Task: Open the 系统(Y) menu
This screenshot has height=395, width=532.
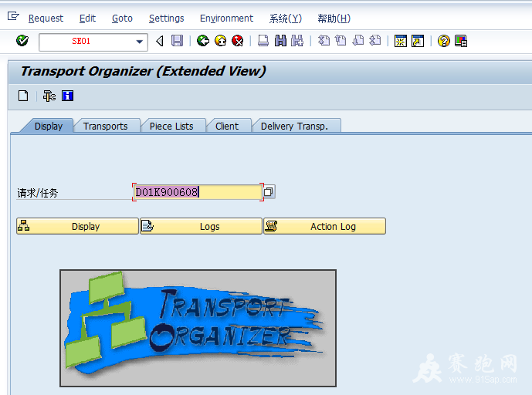Action: 286,19
